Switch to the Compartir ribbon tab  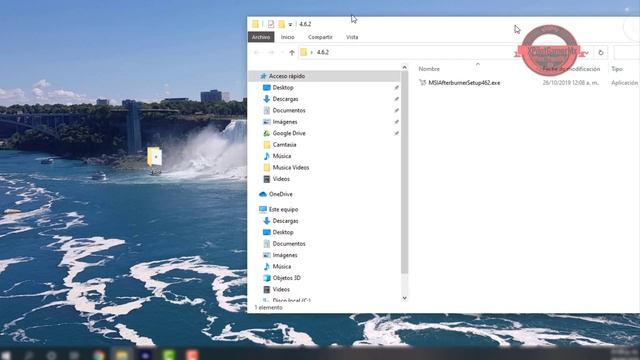tap(320, 37)
